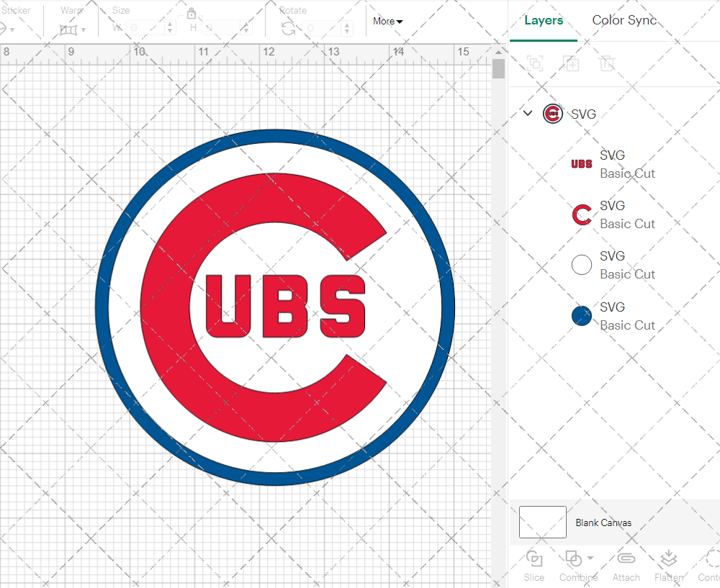Click the UBS lettering on canvas
The width and height of the screenshot is (720, 588).
pyautogui.click(x=285, y=306)
